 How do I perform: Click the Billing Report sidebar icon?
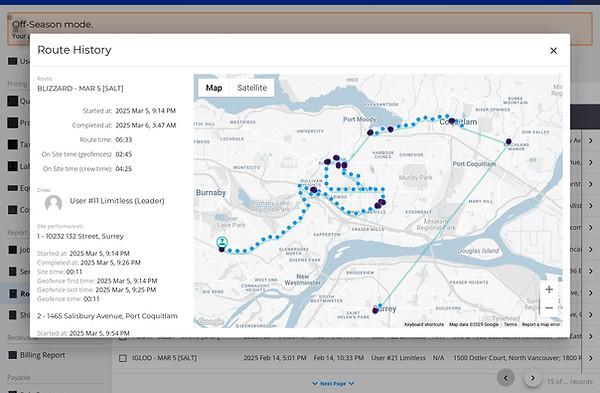coord(13,355)
